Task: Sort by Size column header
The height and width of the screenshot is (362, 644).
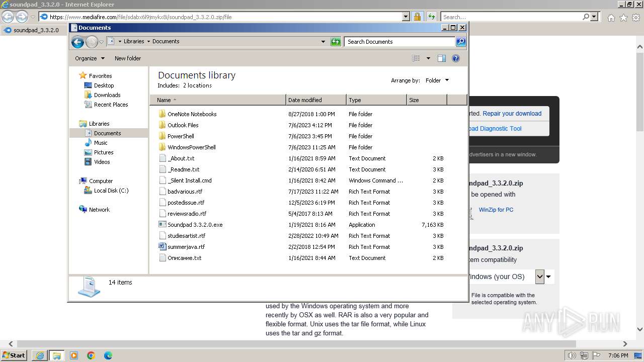Action: [x=427, y=100]
